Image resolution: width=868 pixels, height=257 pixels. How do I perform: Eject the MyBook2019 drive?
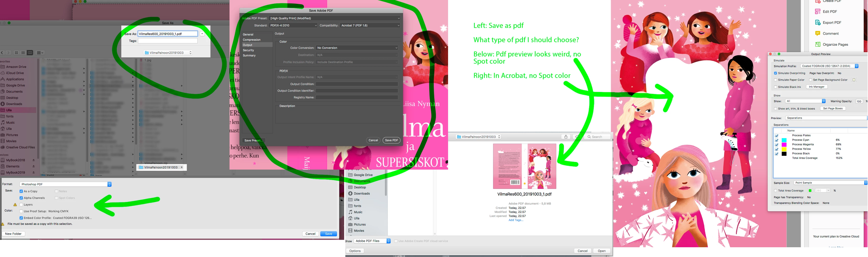(33, 172)
